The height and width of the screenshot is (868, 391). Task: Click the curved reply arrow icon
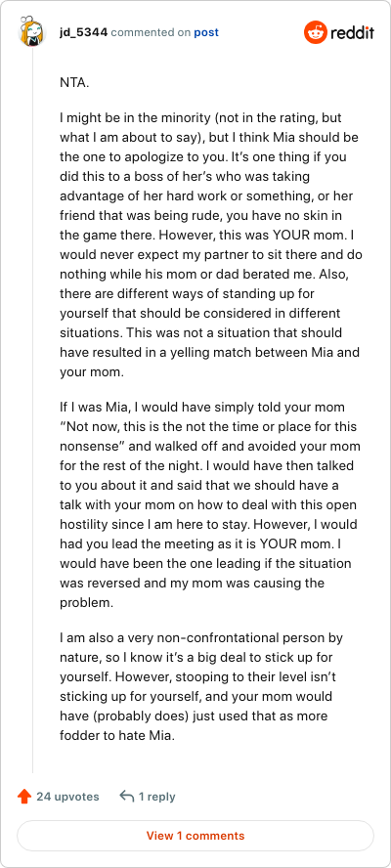127,797
